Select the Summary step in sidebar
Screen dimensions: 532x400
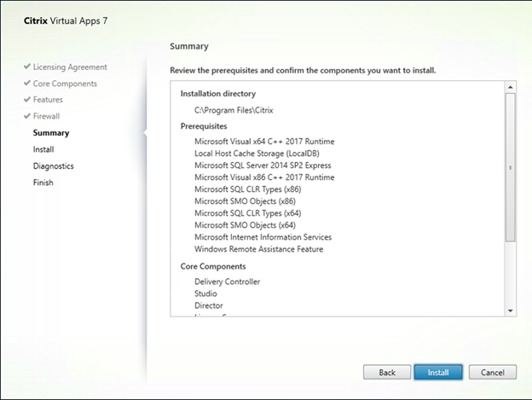51,133
